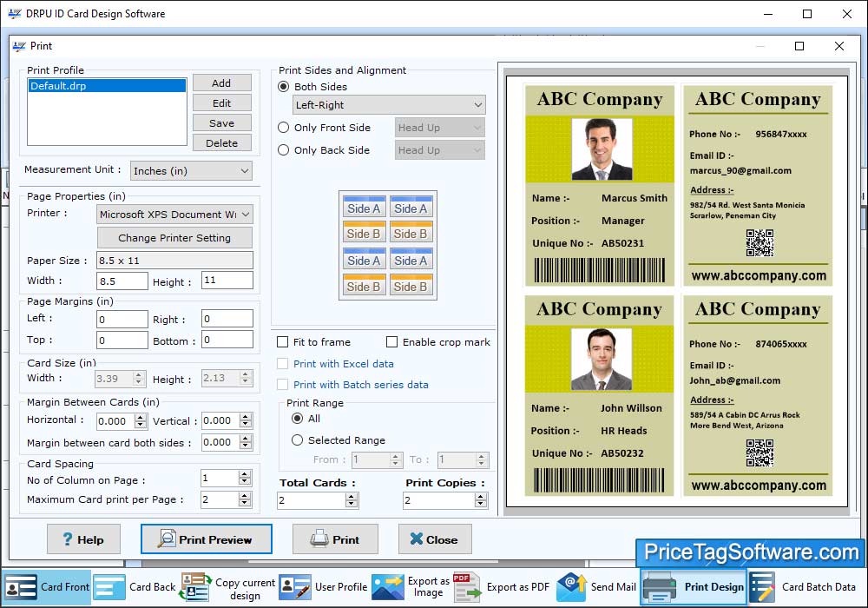Viewport: 868px width, 608px height.
Task: Click the Print Copies stepper arrows
Action: 481,500
